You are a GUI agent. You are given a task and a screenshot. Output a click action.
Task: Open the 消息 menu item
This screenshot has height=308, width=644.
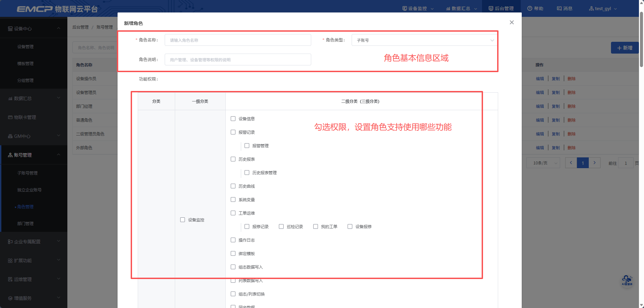(x=565, y=8)
